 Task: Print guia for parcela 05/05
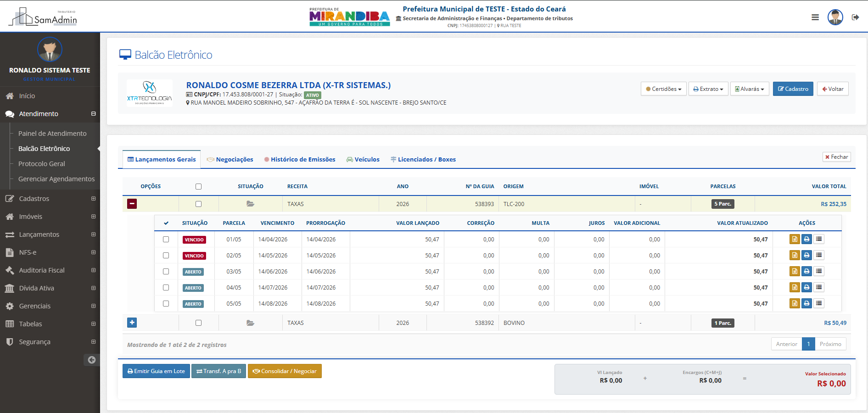806,303
